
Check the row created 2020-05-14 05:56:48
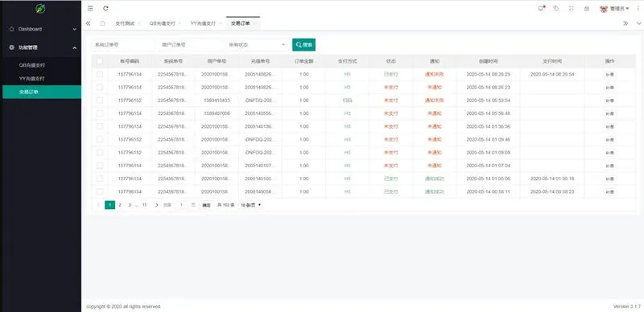coord(100,113)
